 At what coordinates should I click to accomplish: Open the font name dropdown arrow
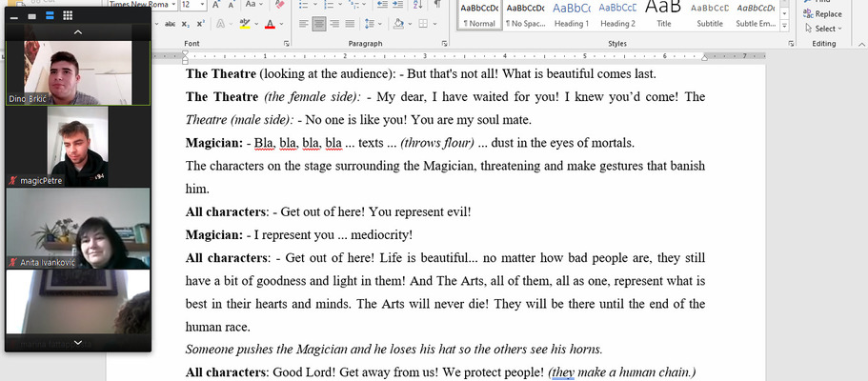(x=173, y=4)
